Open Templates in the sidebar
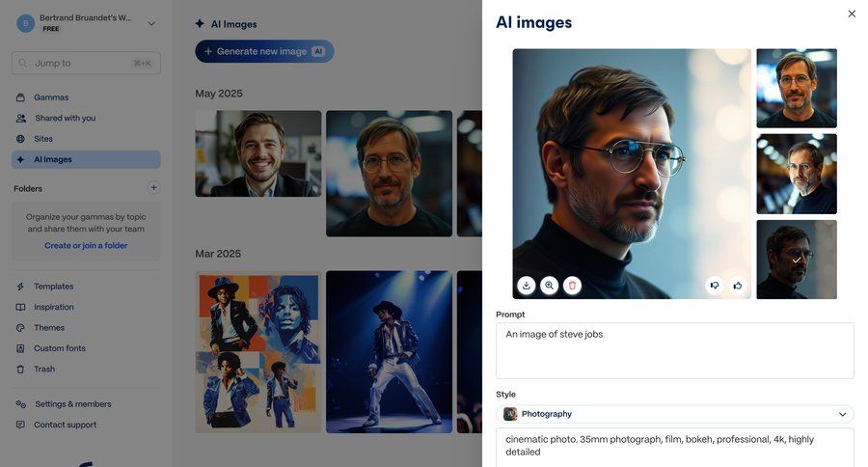This screenshot has height=467, width=868. tap(53, 287)
